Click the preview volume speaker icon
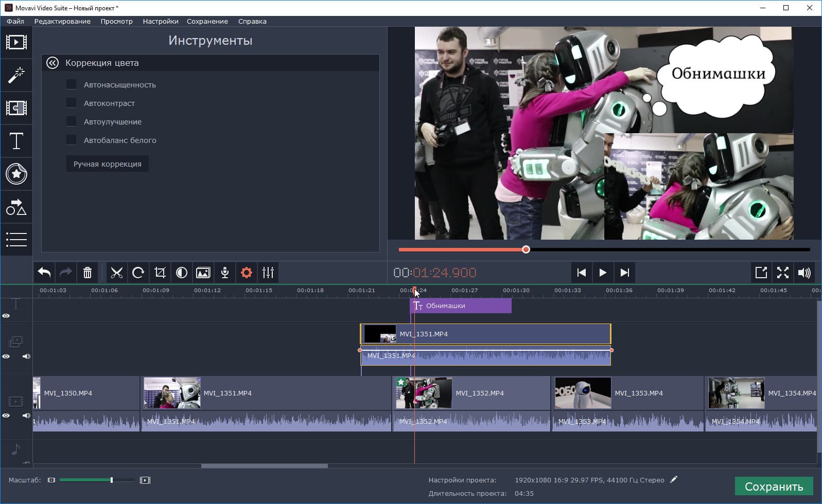Viewport: 822px width, 504px height. point(804,273)
